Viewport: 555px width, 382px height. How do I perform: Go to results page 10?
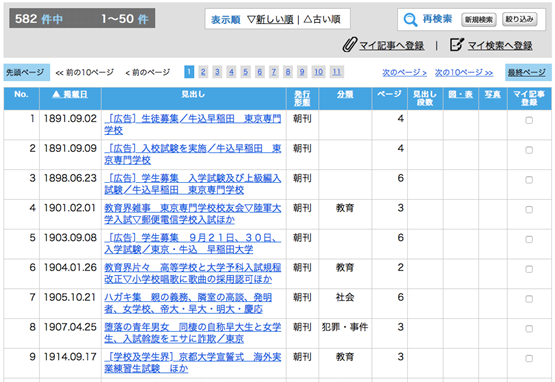[x=319, y=72]
